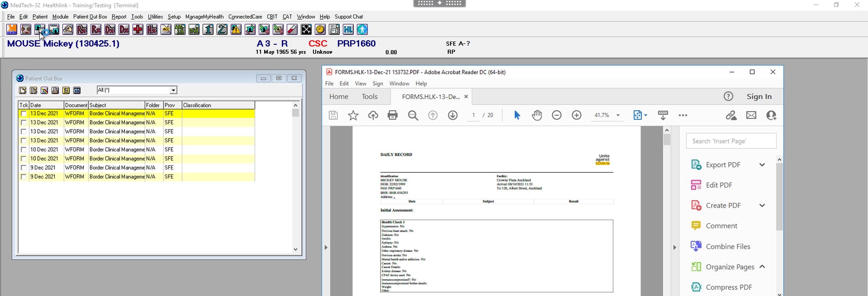Send PDF by email envelope icon

(x=751, y=115)
